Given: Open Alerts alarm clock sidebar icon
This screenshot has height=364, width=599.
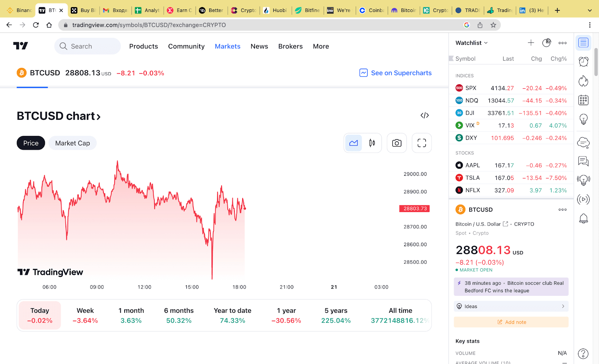Looking at the screenshot, I should (583, 62).
